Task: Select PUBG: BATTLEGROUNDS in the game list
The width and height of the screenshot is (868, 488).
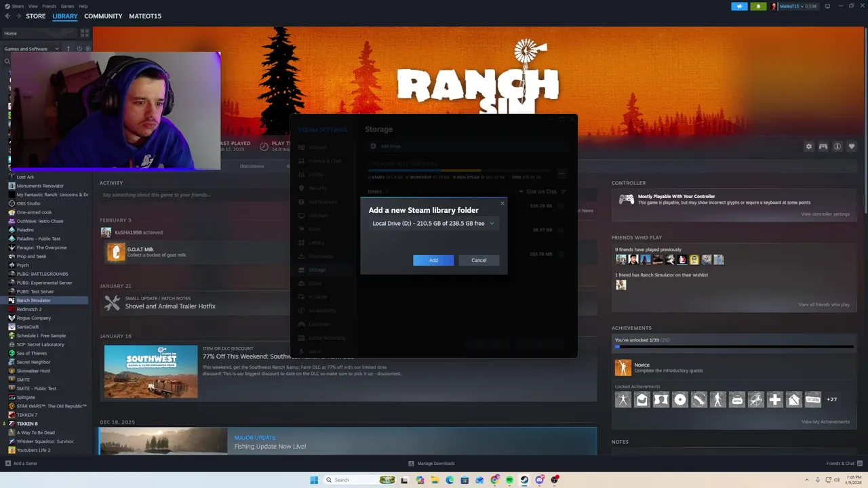Action: 42,274
